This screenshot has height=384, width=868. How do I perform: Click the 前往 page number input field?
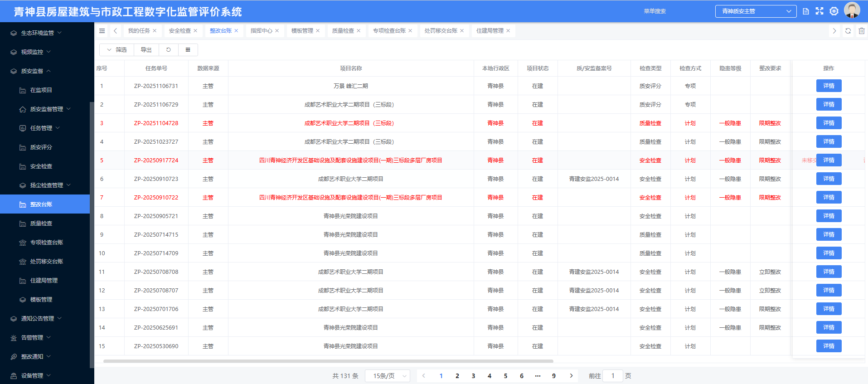coord(613,376)
